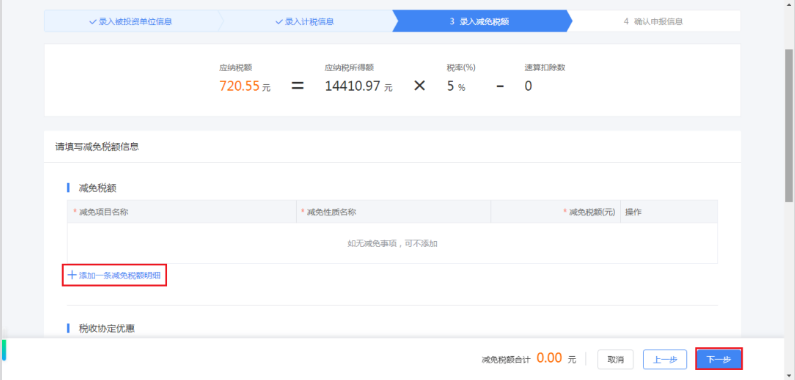Click 添加一条减免税额明细 link
This screenshot has width=795, height=380.
115,275
